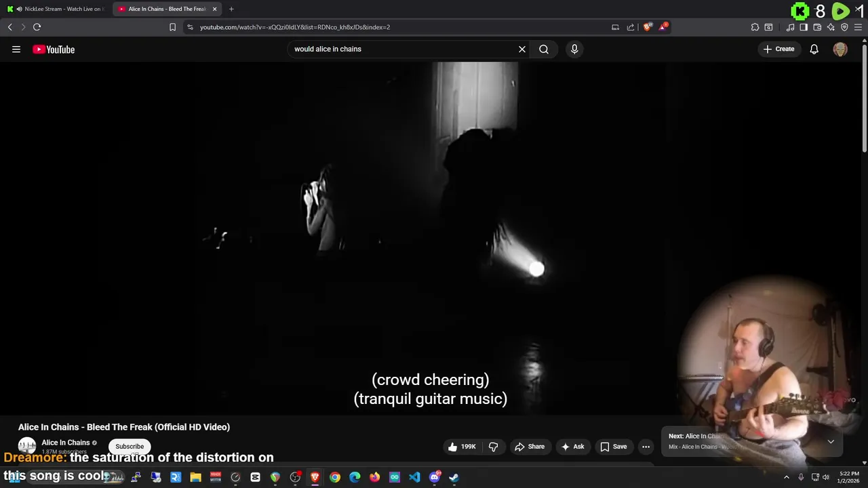The width and height of the screenshot is (868, 488).
Task: Clear the search box with the X
Action: point(522,49)
